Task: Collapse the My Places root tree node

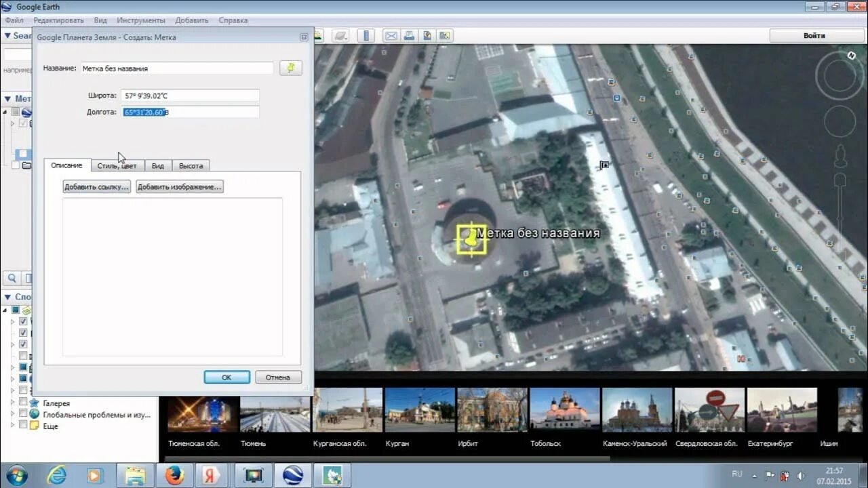Action: point(6,113)
